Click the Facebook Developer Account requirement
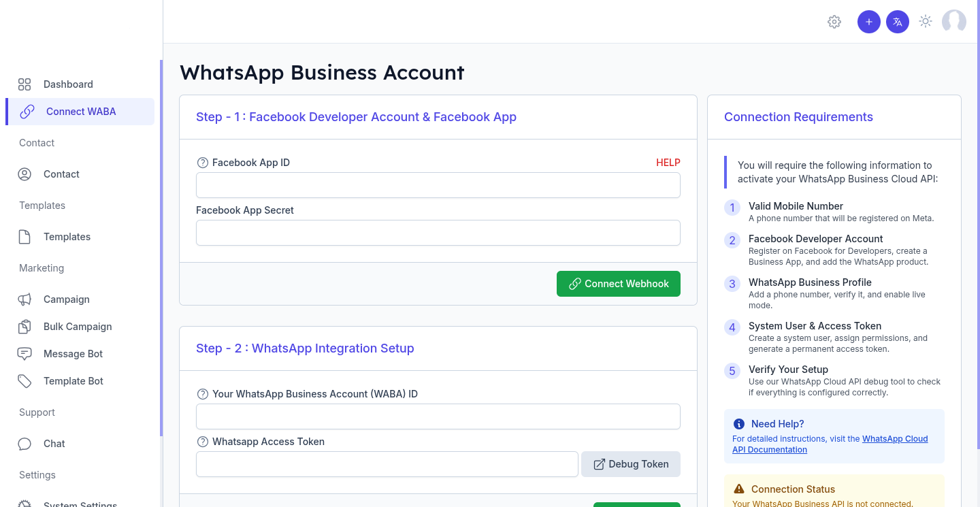Image resolution: width=980 pixels, height=507 pixels. pos(834,250)
